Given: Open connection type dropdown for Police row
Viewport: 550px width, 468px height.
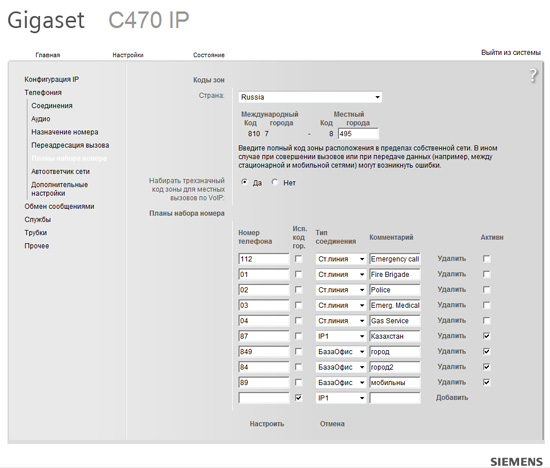Looking at the screenshot, I should [x=341, y=290].
